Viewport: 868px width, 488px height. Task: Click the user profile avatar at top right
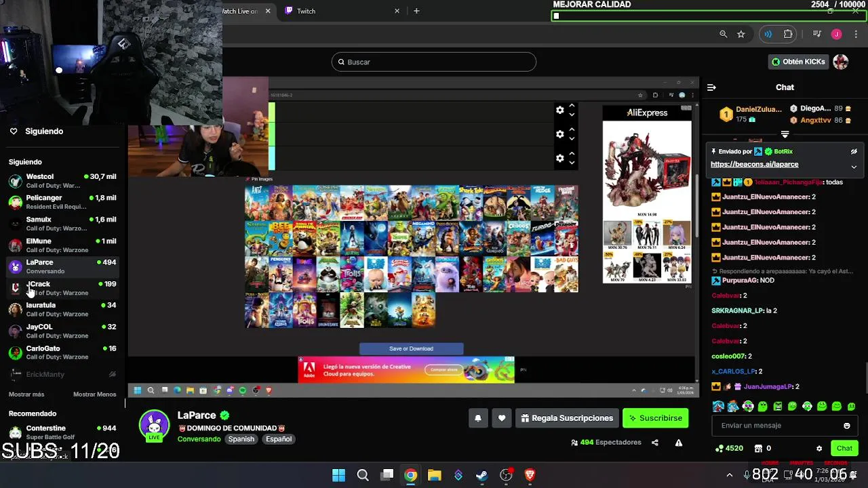coord(841,62)
